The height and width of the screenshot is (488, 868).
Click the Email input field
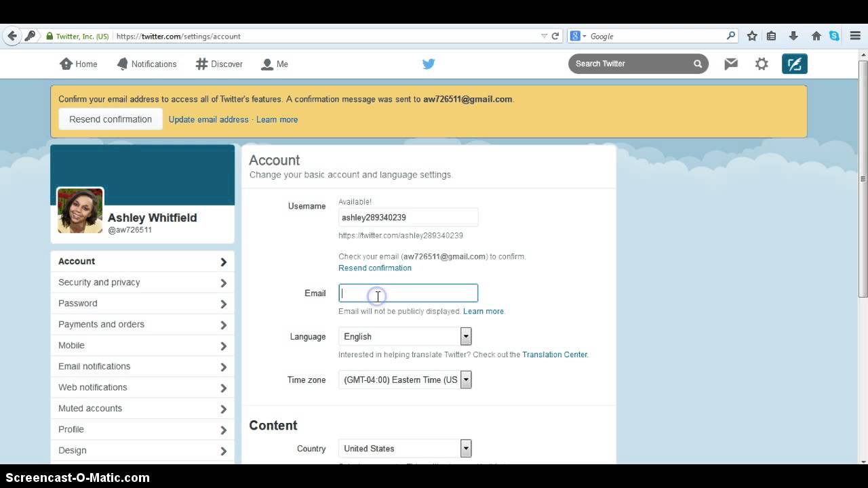[x=408, y=293]
